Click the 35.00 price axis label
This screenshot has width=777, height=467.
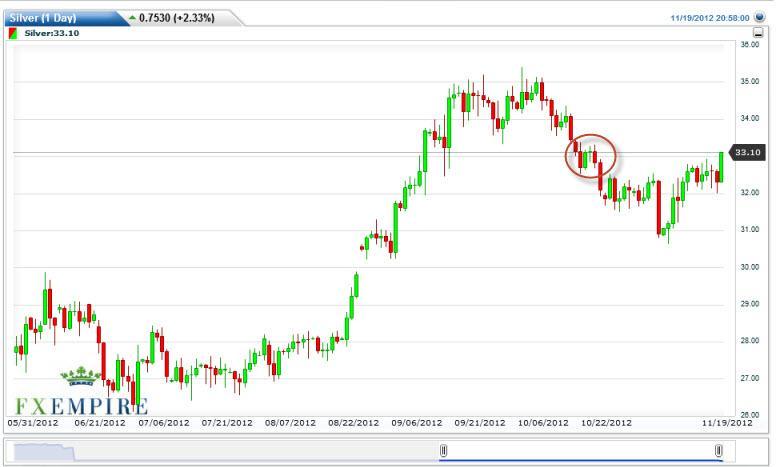(750, 81)
